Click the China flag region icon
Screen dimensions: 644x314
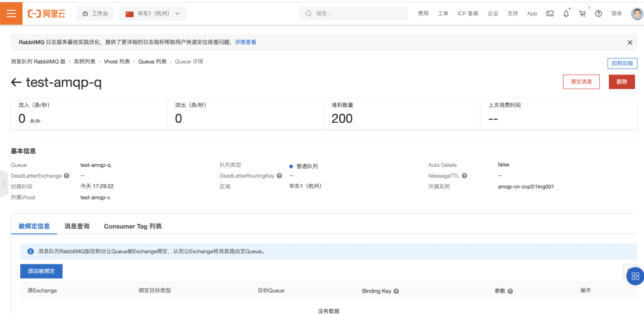click(x=130, y=14)
